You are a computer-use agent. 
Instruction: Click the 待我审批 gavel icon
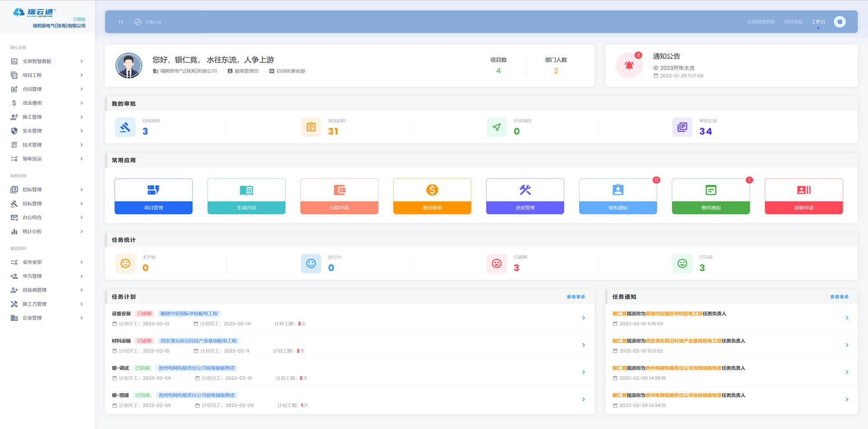pyautogui.click(x=125, y=127)
